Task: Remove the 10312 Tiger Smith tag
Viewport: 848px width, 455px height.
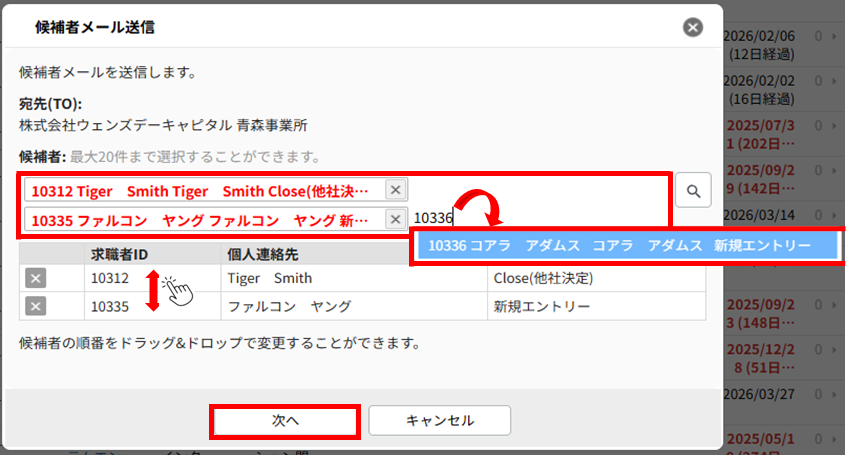Action: click(395, 190)
